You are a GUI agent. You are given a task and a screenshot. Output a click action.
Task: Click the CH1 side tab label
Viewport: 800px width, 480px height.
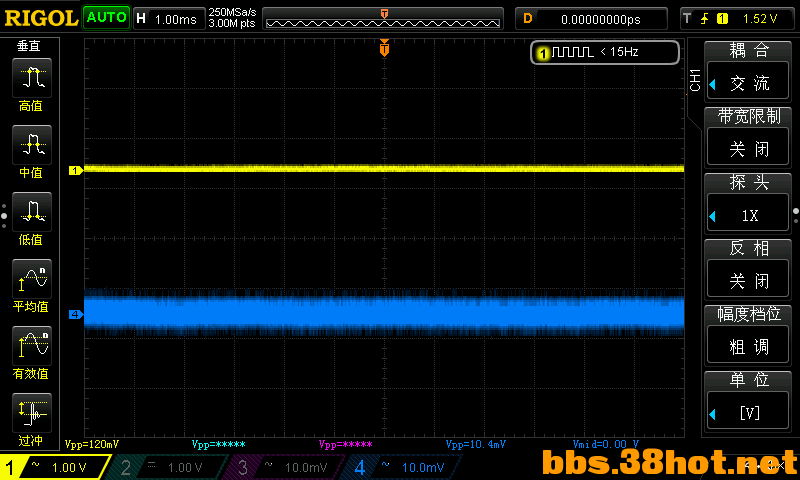(694, 80)
